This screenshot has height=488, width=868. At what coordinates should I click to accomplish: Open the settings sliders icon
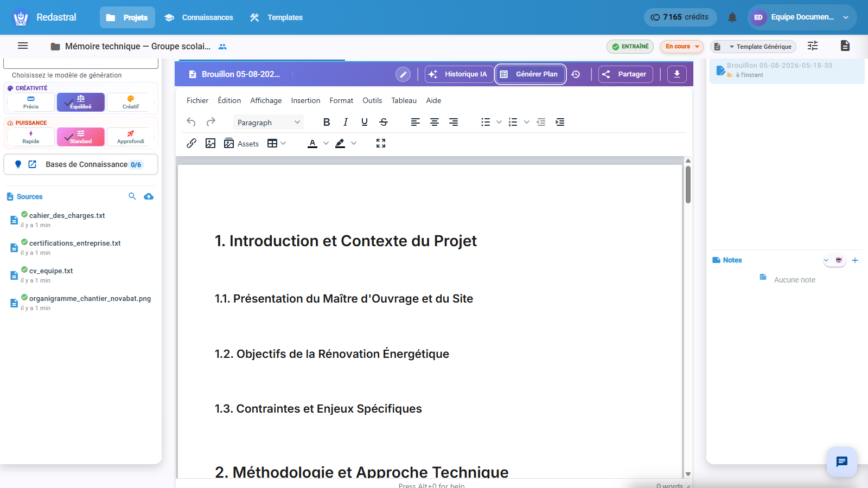(813, 46)
